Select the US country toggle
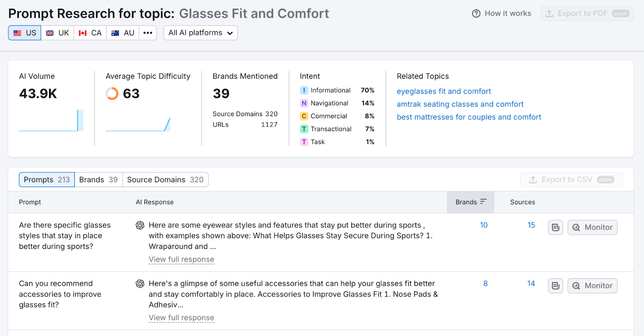644x336 pixels. (x=25, y=33)
